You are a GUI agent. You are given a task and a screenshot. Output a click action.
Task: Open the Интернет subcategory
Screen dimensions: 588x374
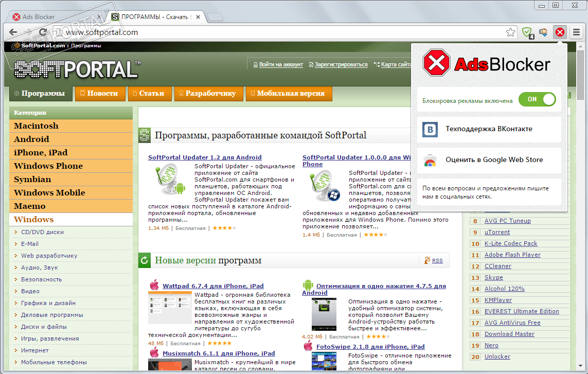click(35, 350)
